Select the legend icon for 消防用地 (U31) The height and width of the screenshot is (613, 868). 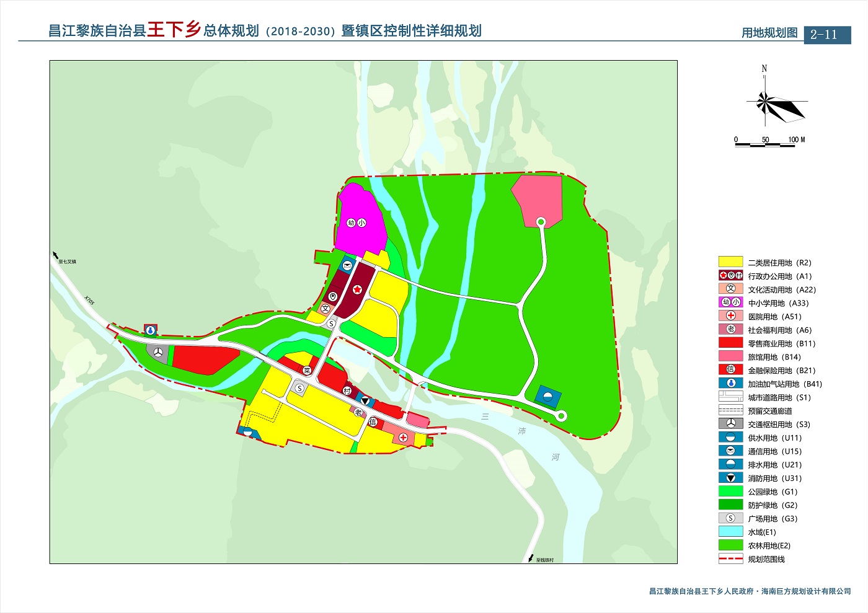point(730,478)
